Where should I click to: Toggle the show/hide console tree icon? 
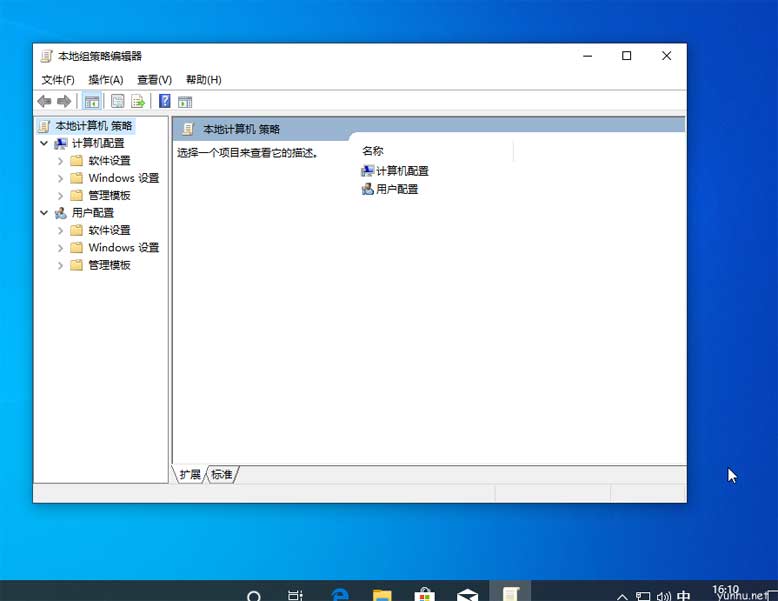(92, 102)
